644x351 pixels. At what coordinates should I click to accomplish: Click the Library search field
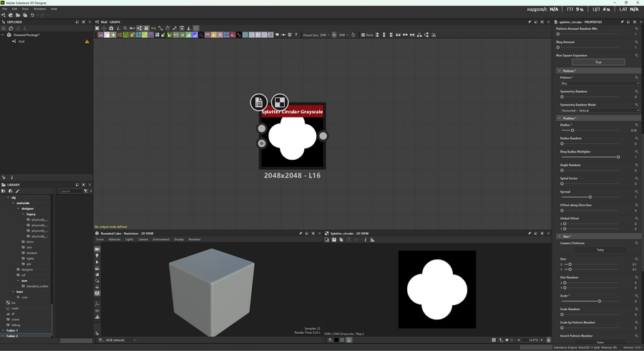(x=70, y=191)
